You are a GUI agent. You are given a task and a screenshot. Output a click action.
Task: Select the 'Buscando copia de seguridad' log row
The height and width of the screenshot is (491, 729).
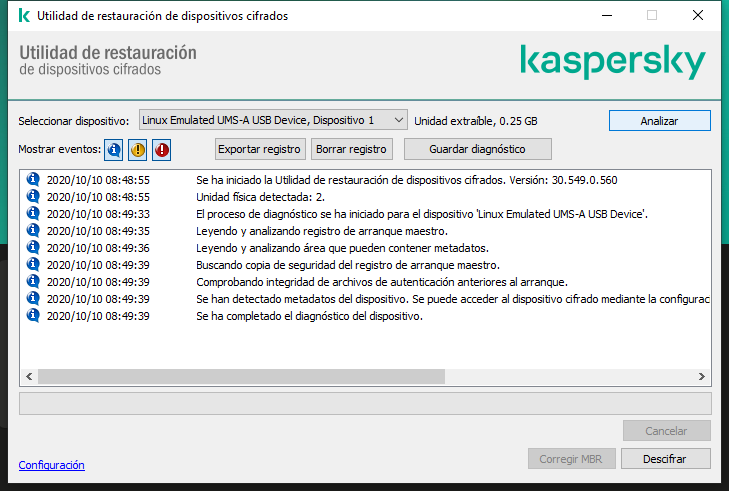tap(346, 265)
